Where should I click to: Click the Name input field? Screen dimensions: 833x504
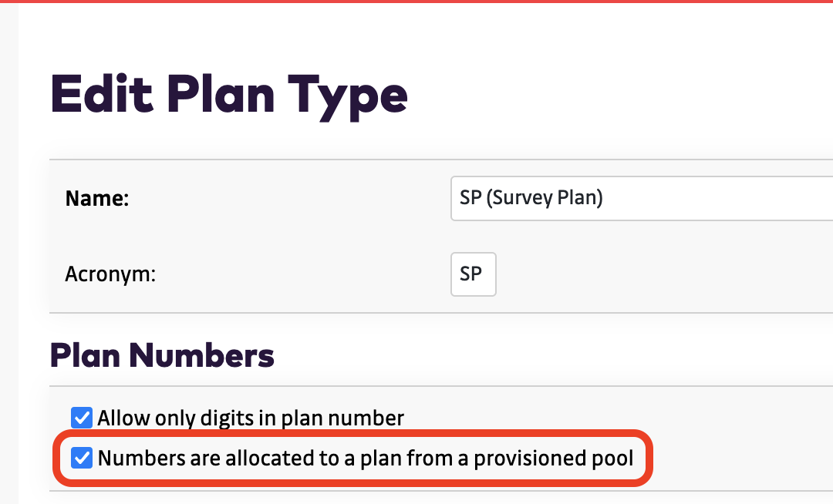[x=640, y=198]
